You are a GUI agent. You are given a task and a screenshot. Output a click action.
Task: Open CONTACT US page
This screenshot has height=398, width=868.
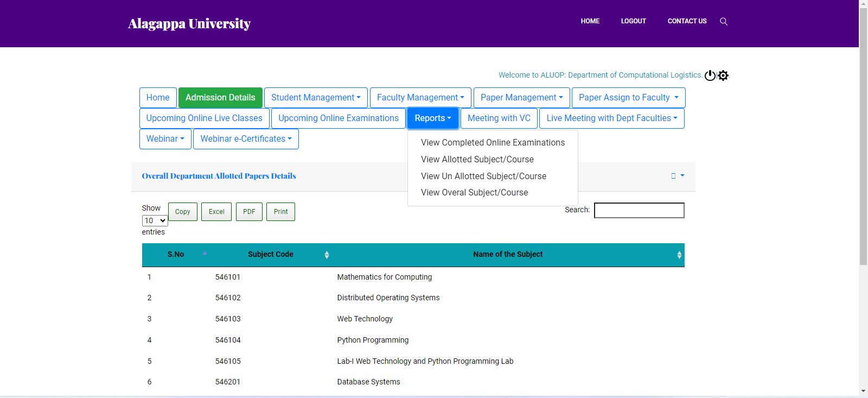click(x=687, y=21)
